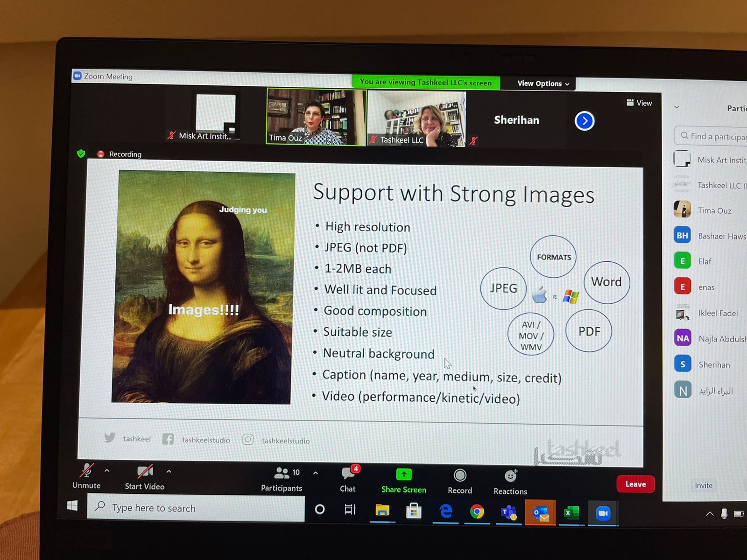Select Tima Ouz video thumbnail
This screenshot has height=560, width=747.
point(316,117)
